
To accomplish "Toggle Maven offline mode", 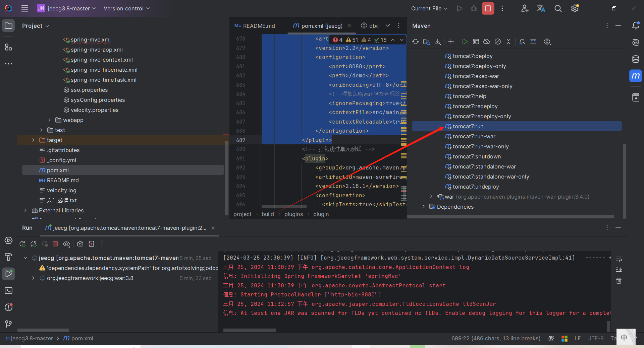I will [487, 42].
